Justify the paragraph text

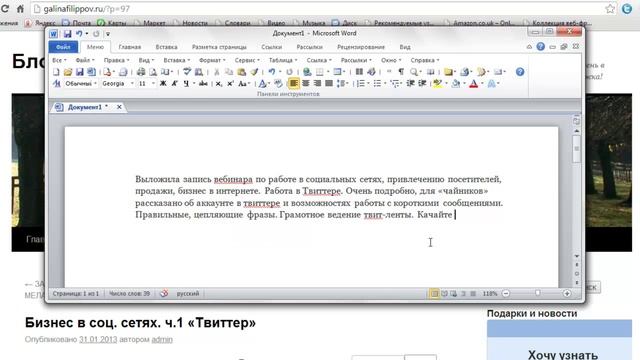click(329, 84)
